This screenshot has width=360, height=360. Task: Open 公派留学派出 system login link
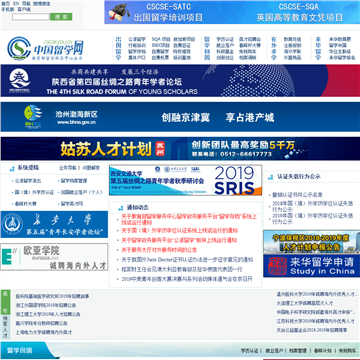(28, 181)
